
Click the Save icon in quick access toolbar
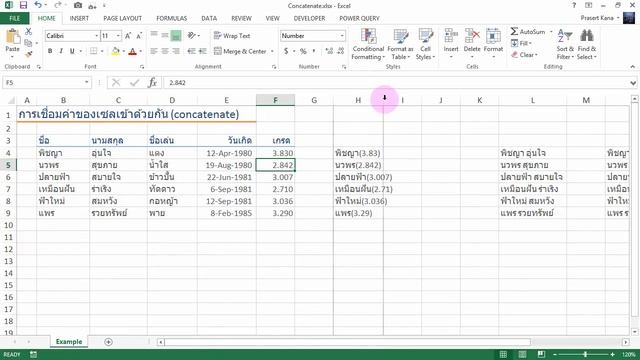(23, 5)
